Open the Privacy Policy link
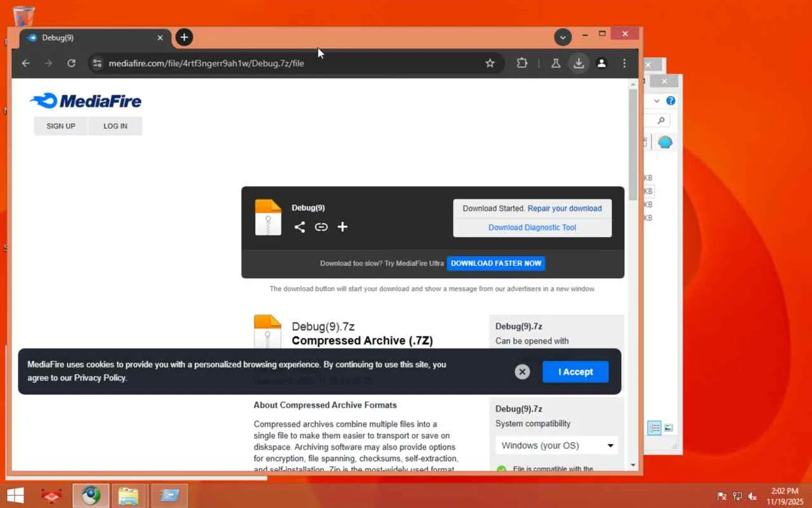The width and height of the screenshot is (812, 508). point(100,378)
